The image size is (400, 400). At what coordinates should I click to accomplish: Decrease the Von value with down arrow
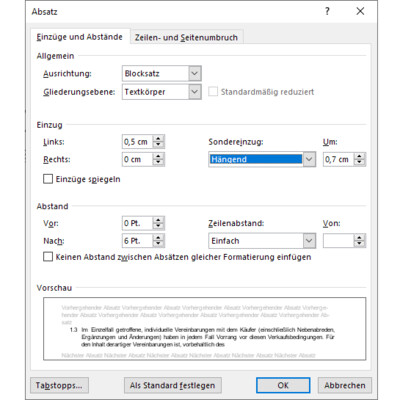tap(359, 244)
